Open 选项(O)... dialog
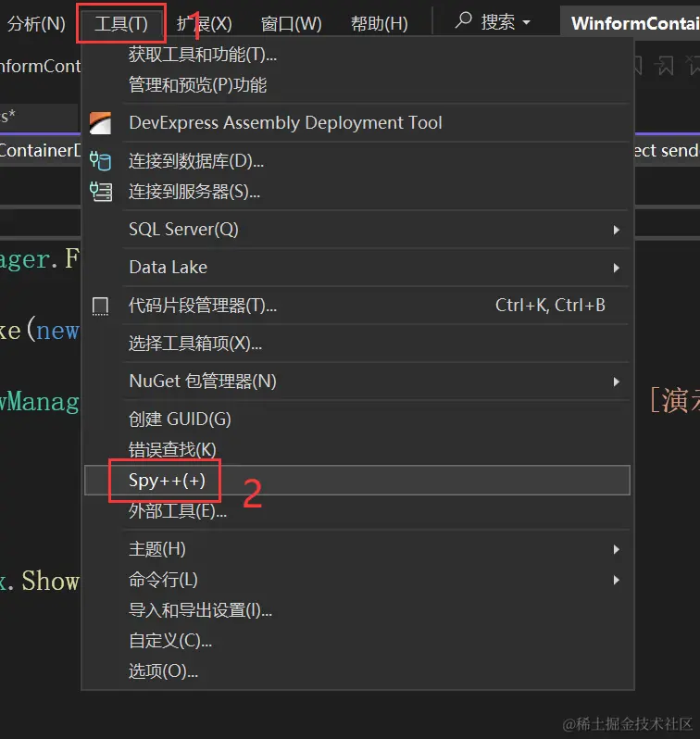The height and width of the screenshot is (739, 700). pos(356,671)
